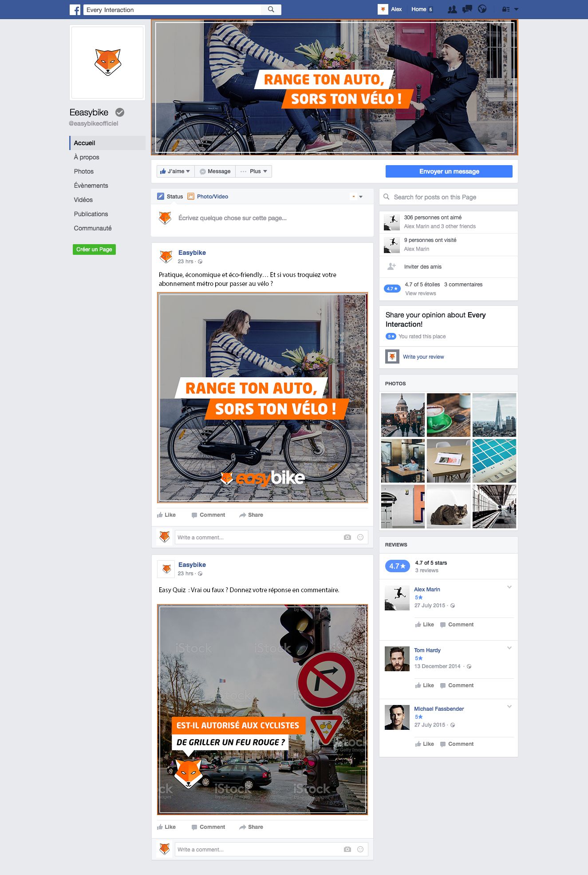Click '9 personnes ont visité' text
The width and height of the screenshot is (588, 875).
coord(430,240)
